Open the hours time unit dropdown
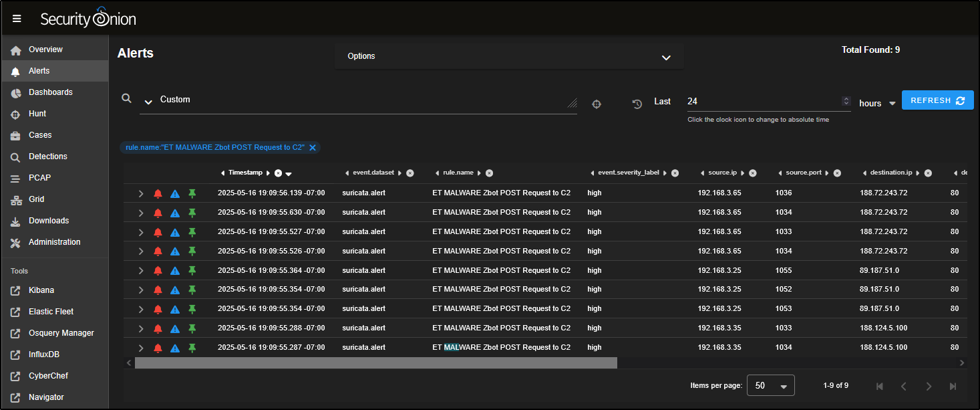980x410 pixels. (x=878, y=104)
